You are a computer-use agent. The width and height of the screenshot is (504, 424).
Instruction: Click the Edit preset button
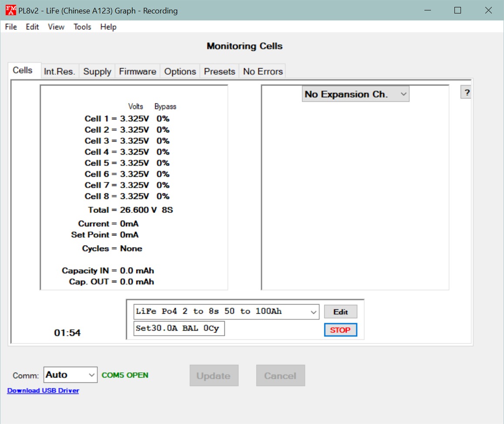click(340, 312)
